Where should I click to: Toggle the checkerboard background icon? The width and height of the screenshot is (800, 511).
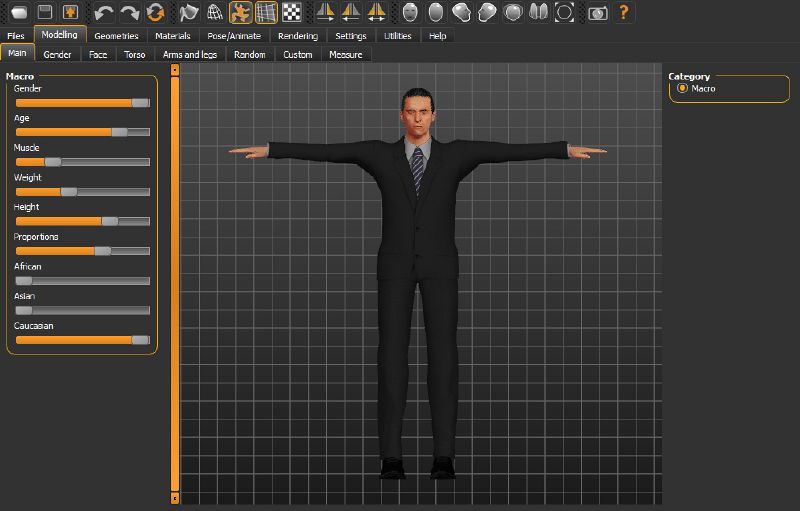pos(292,13)
